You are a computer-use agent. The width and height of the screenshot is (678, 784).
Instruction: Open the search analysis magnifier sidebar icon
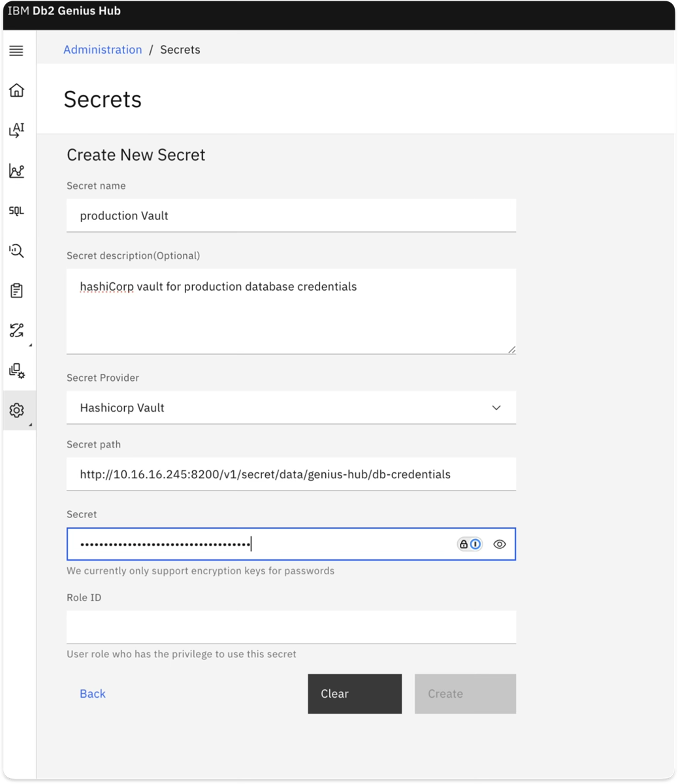16,250
